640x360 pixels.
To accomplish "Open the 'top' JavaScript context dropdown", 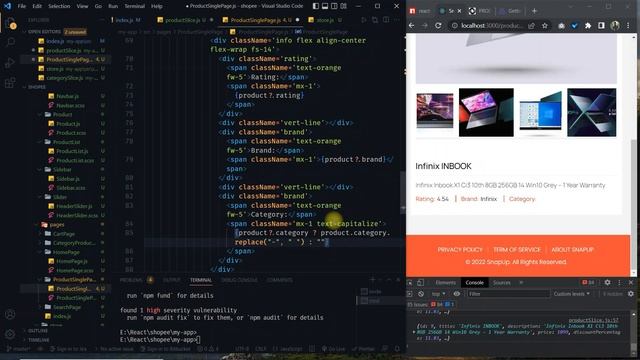I will pyautogui.click(x=439, y=294).
